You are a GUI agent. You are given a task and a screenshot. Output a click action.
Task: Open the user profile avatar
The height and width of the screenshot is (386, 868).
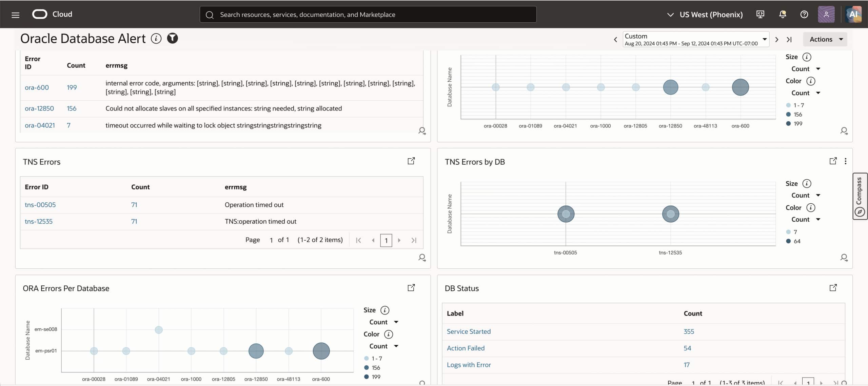pyautogui.click(x=826, y=14)
